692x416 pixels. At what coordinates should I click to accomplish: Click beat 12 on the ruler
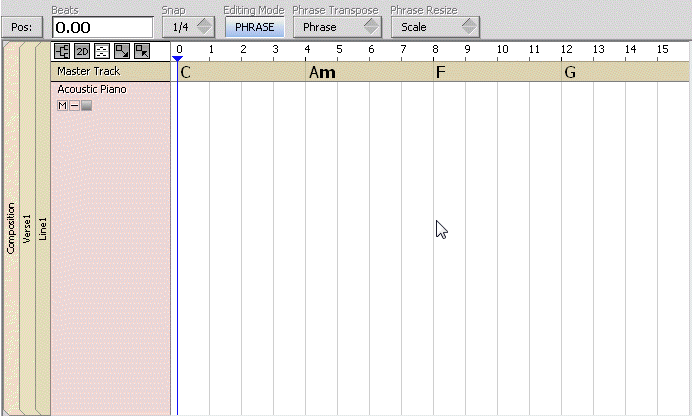pos(566,49)
